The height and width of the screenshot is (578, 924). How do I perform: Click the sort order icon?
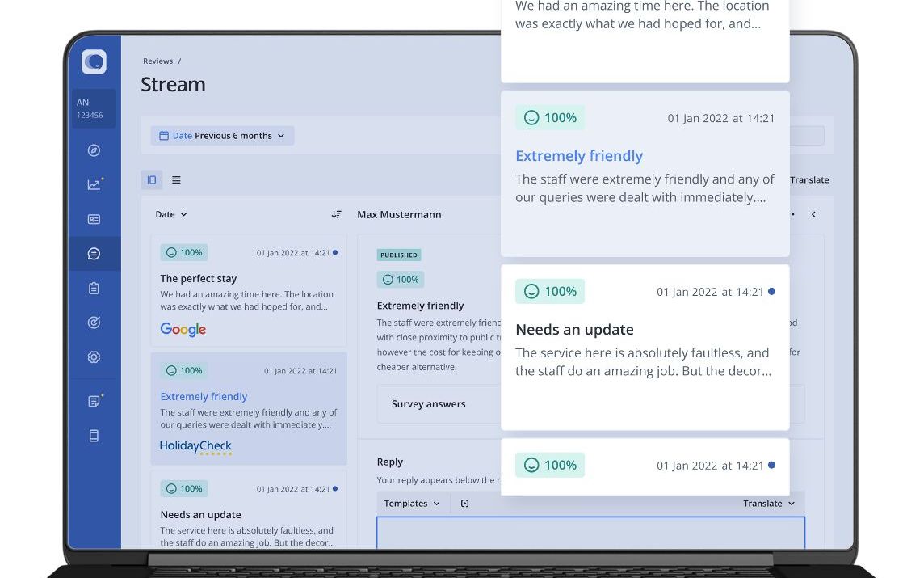click(x=337, y=214)
